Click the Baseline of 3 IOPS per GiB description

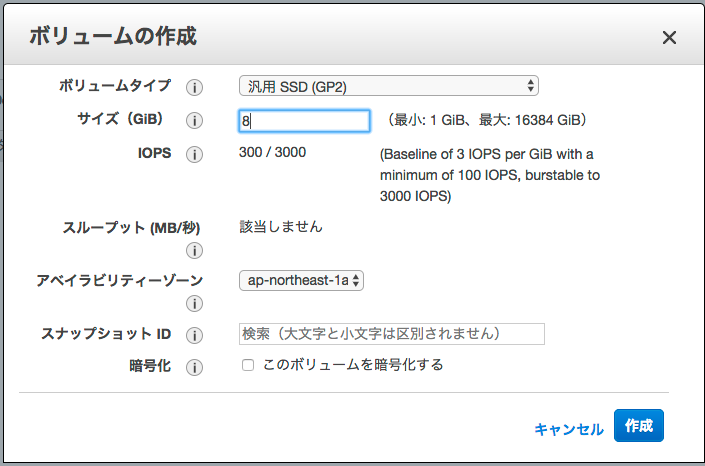490,175
